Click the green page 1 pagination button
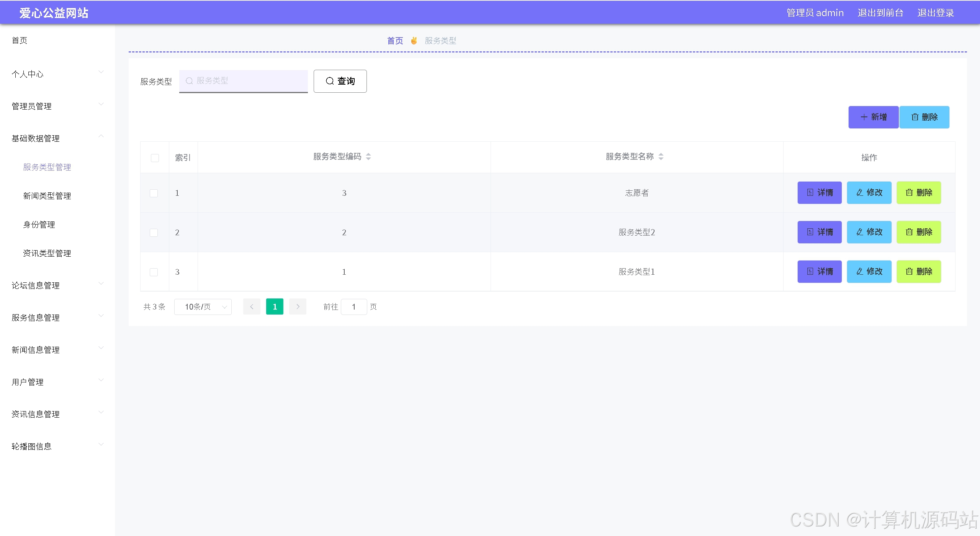This screenshot has width=980, height=536. (x=274, y=307)
